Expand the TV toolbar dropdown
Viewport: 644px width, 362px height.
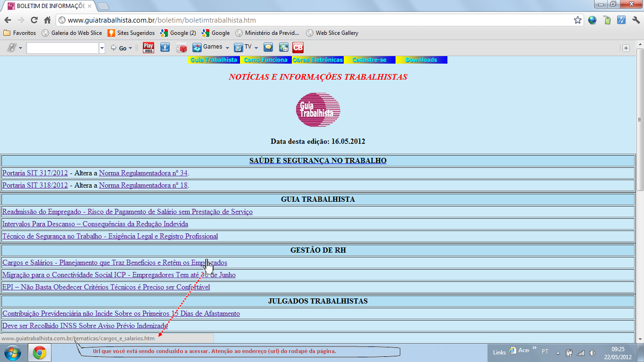256,48
